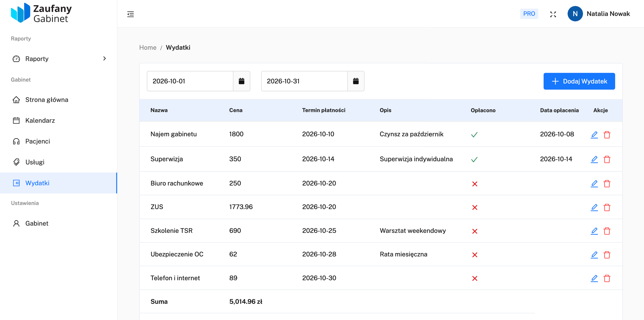Open calendar picker for end date 2026-10-31

[356, 81]
